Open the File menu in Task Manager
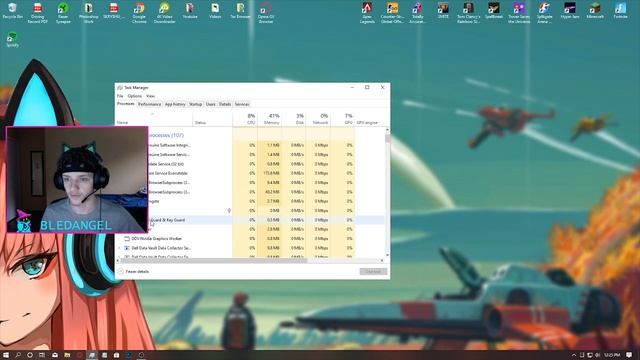Image resolution: width=640 pixels, height=360 pixels. pyautogui.click(x=120, y=96)
